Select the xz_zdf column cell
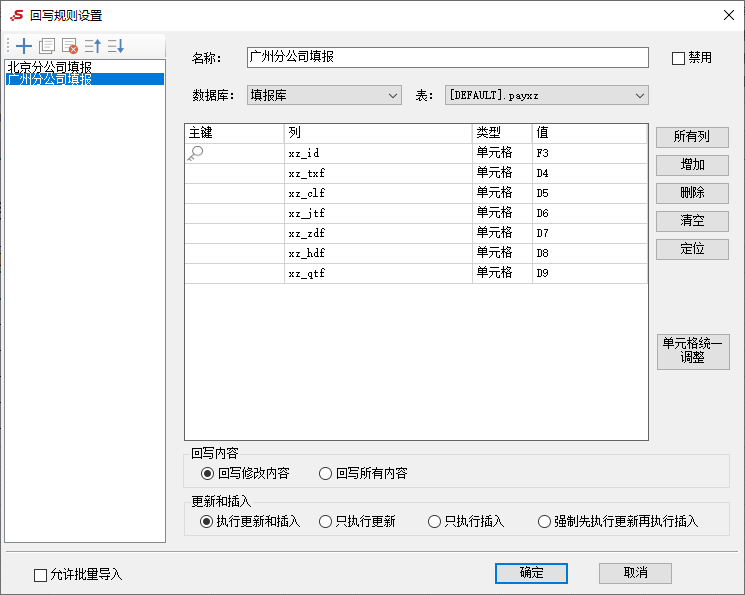745x595 pixels. pyautogui.click(x=378, y=233)
